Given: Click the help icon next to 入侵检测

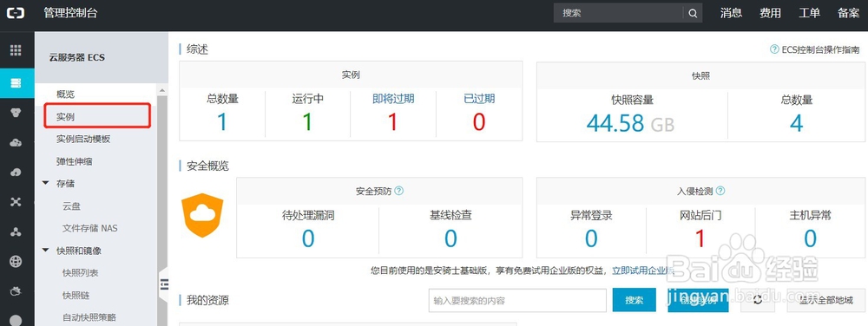Looking at the screenshot, I should [720, 191].
